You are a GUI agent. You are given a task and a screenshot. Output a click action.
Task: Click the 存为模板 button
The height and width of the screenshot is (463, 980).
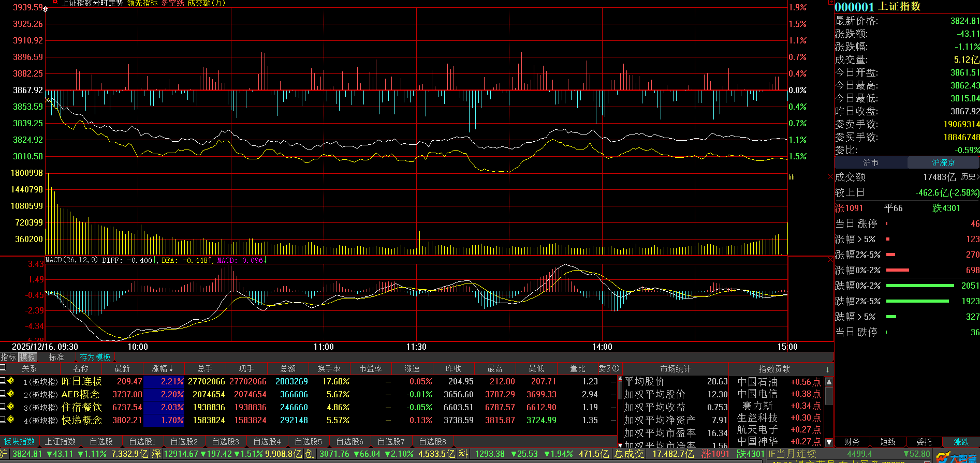coord(95,357)
